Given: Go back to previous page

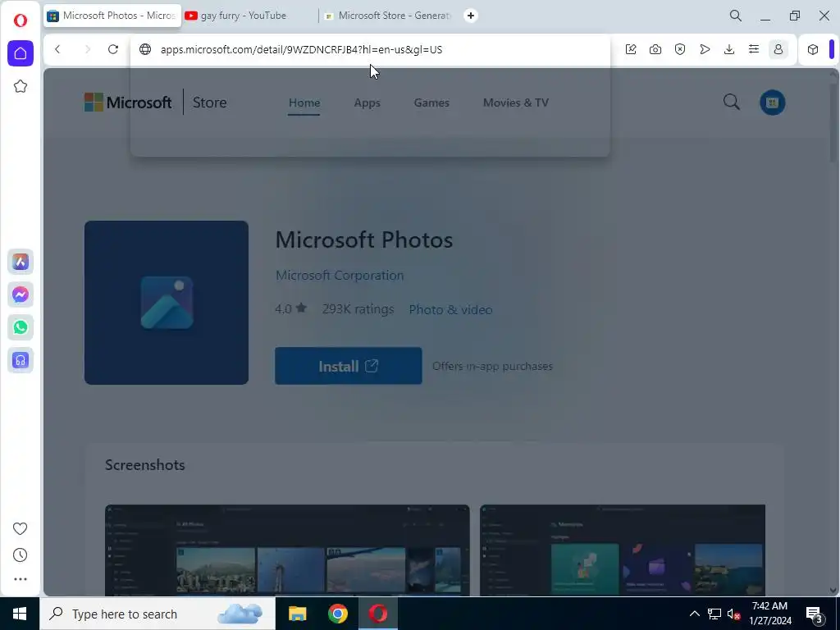Looking at the screenshot, I should tap(58, 49).
